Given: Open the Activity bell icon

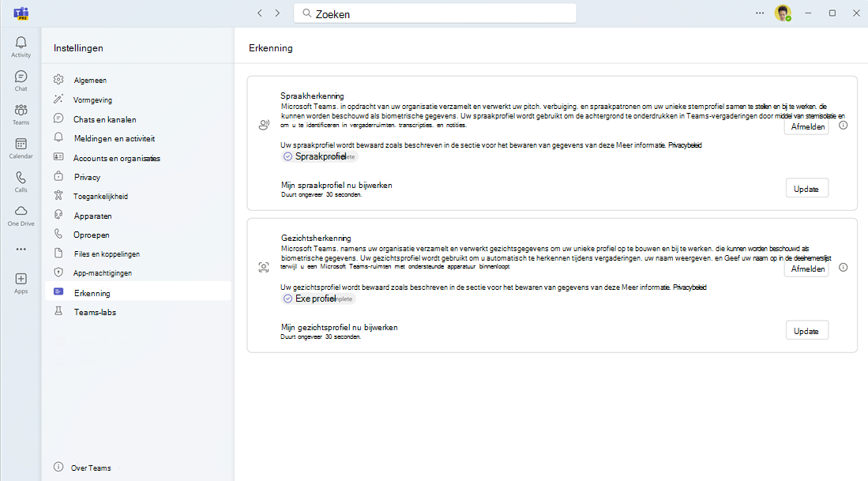Looking at the screenshot, I should coord(21,43).
